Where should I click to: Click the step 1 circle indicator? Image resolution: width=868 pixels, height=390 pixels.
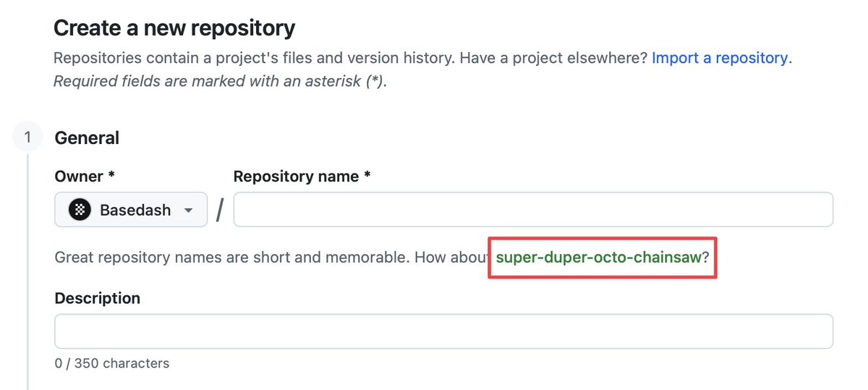27,137
